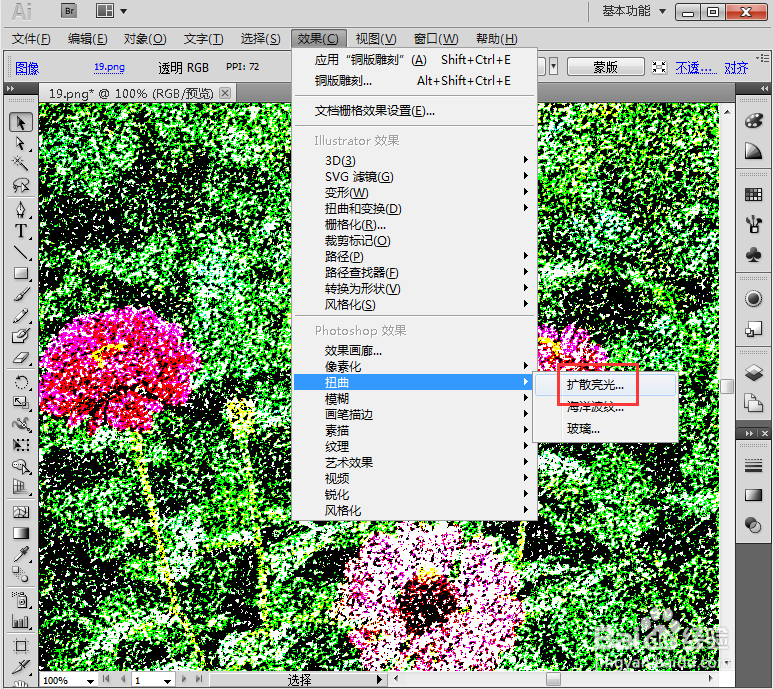Go to first artboard arrow
774x689 pixels.
coord(106,679)
